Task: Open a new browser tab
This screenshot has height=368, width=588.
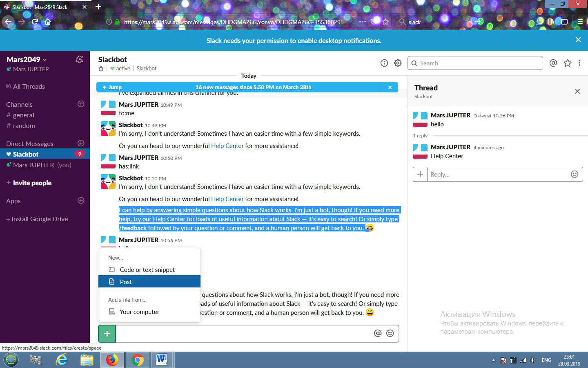Action: click(98, 7)
